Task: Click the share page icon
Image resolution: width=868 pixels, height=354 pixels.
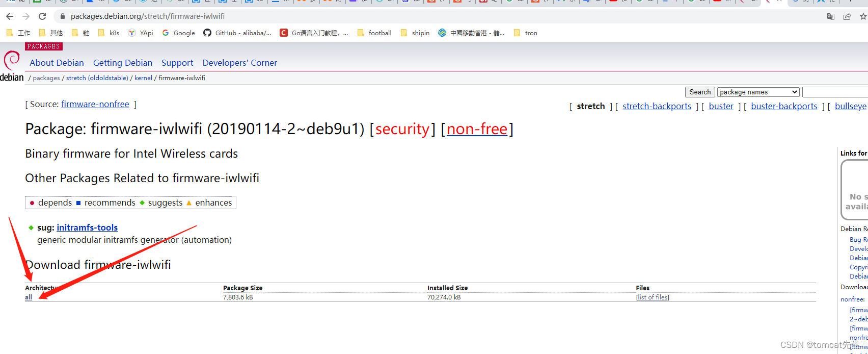Action: pyautogui.click(x=847, y=16)
